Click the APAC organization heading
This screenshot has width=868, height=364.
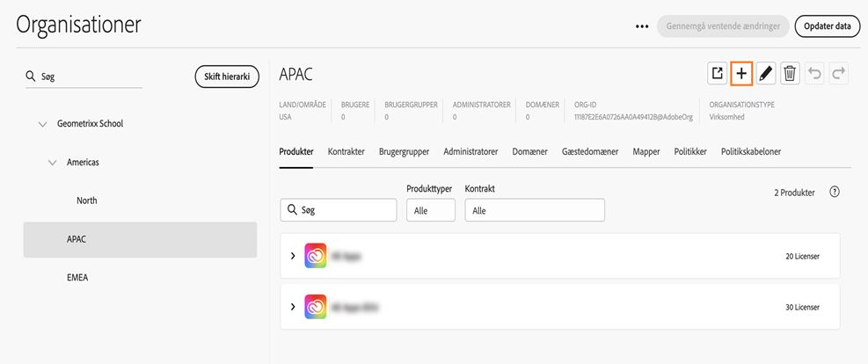click(x=295, y=75)
